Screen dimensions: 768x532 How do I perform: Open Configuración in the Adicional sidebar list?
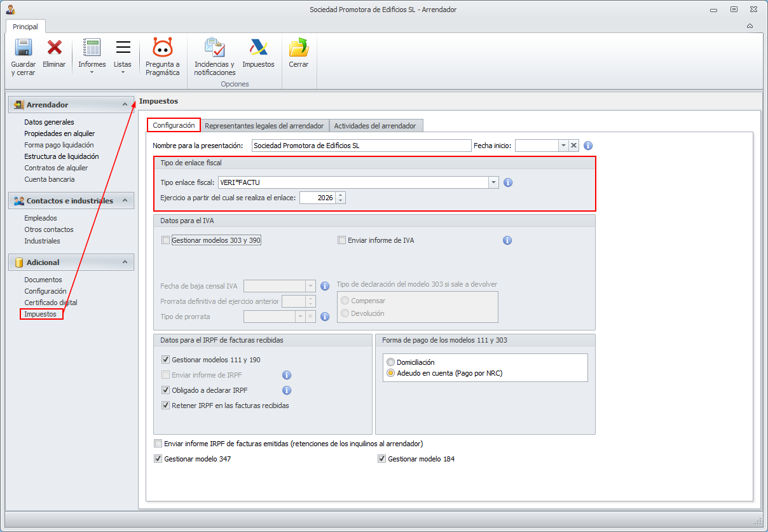[x=45, y=291]
